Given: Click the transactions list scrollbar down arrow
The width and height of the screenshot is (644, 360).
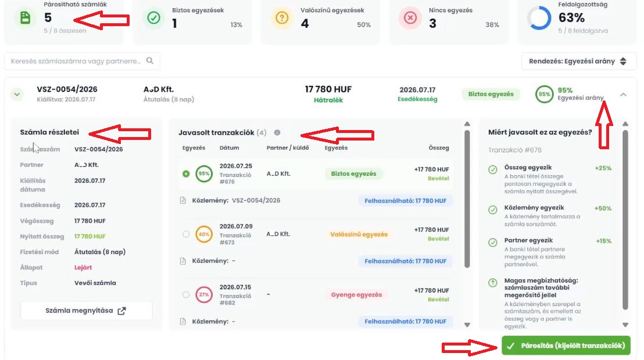Looking at the screenshot, I should pos(467,325).
